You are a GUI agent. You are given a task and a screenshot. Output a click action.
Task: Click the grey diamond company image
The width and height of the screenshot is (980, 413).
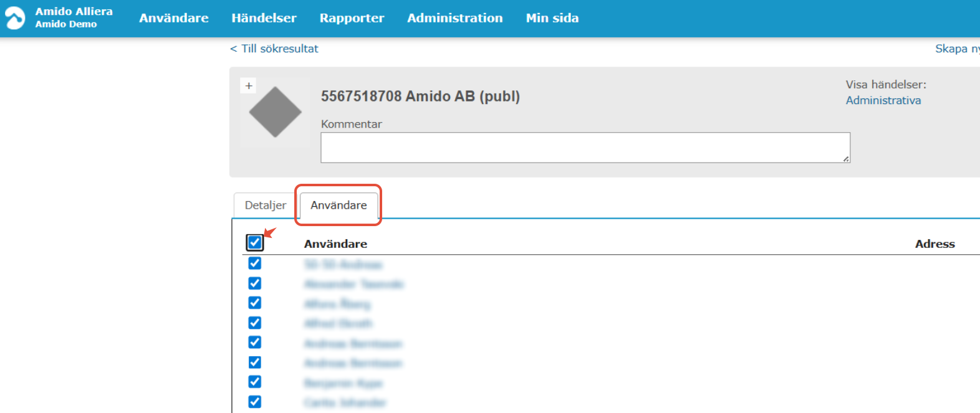[x=275, y=112]
